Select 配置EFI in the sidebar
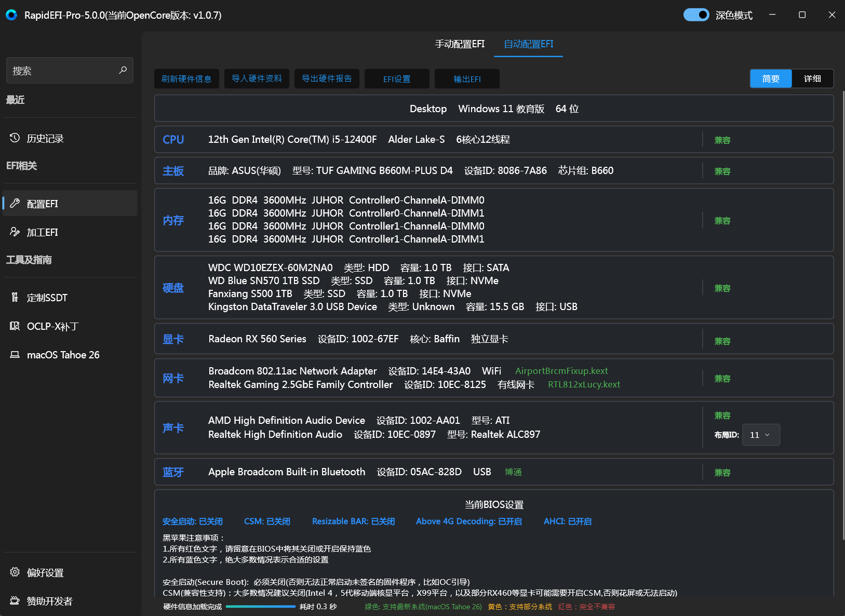The image size is (845, 616). click(70, 203)
